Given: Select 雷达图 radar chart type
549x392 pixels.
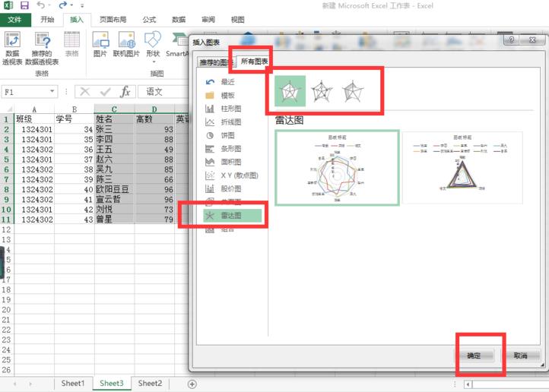Looking at the screenshot, I should click(x=233, y=216).
